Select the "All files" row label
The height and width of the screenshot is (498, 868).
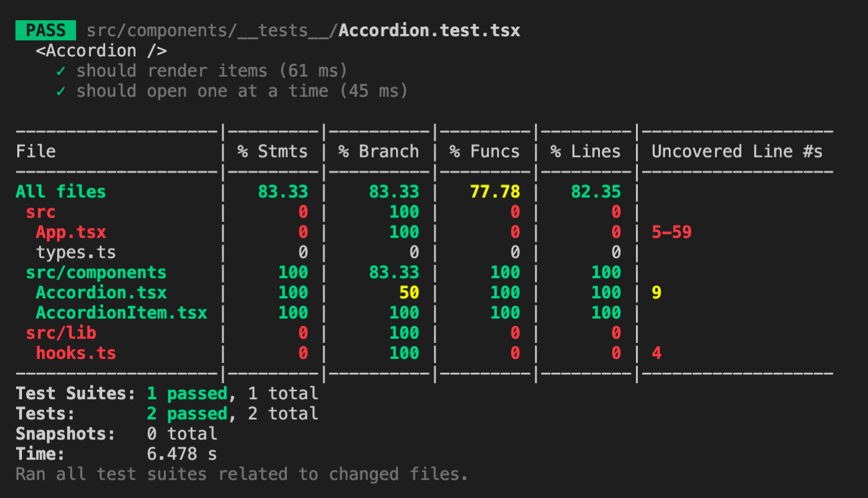click(x=61, y=191)
